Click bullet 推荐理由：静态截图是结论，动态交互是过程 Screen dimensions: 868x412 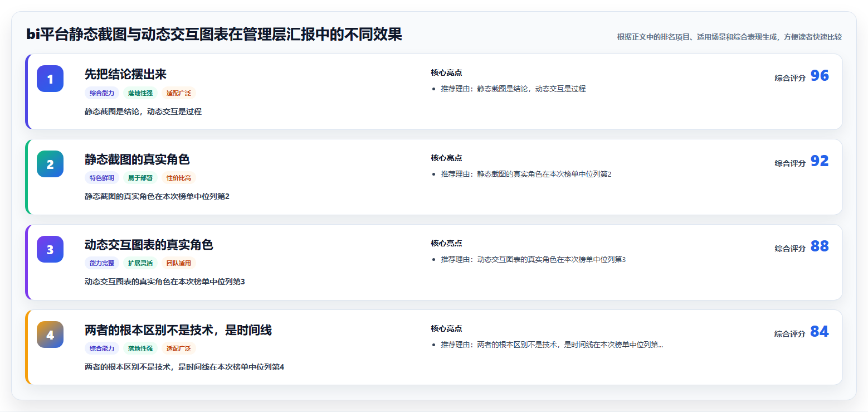[513, 89]
